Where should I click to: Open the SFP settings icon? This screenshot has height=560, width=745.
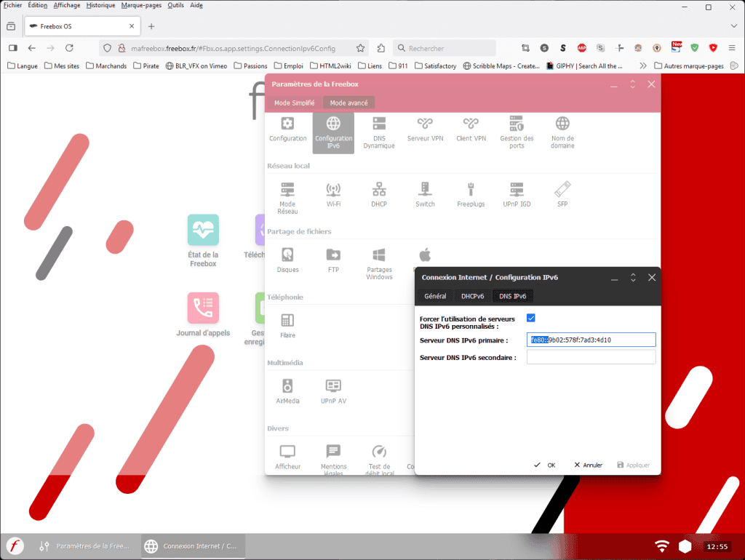[x=562, y=195]
